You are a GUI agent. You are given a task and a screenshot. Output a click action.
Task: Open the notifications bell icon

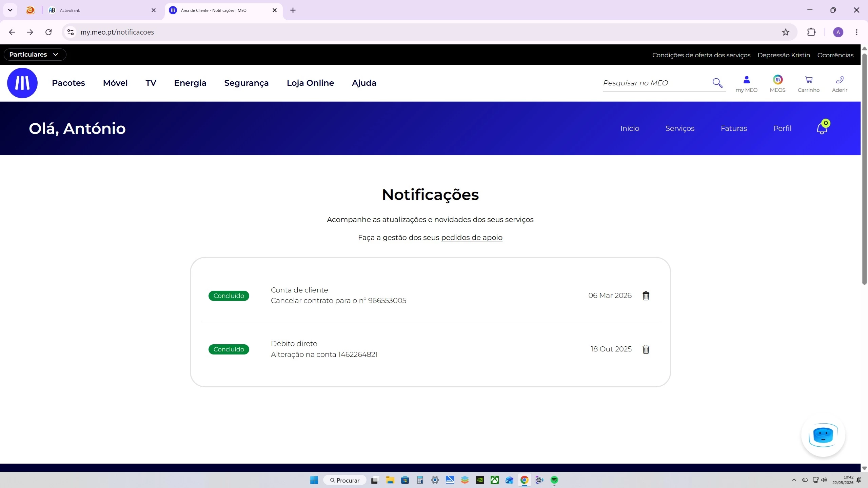pyautogui.click(x=822, y=128)
